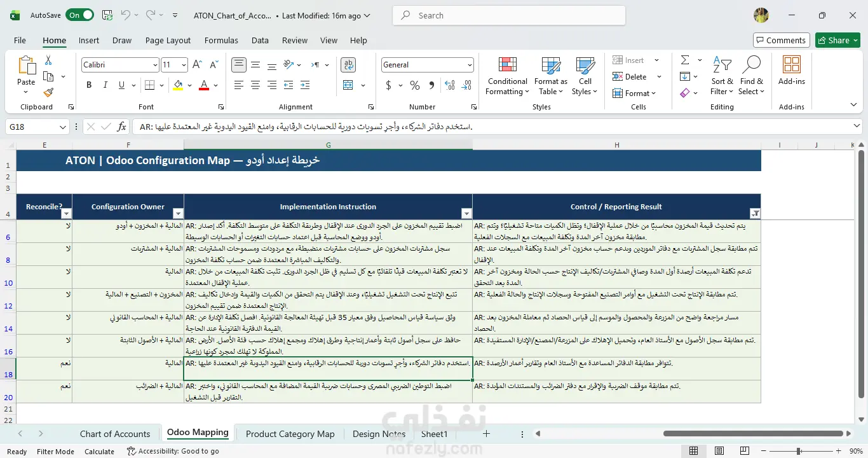Open Cell Styles gallery
The height and width of the screenshot is (458, 868).
pyautogui.click(x=585, y=76)
